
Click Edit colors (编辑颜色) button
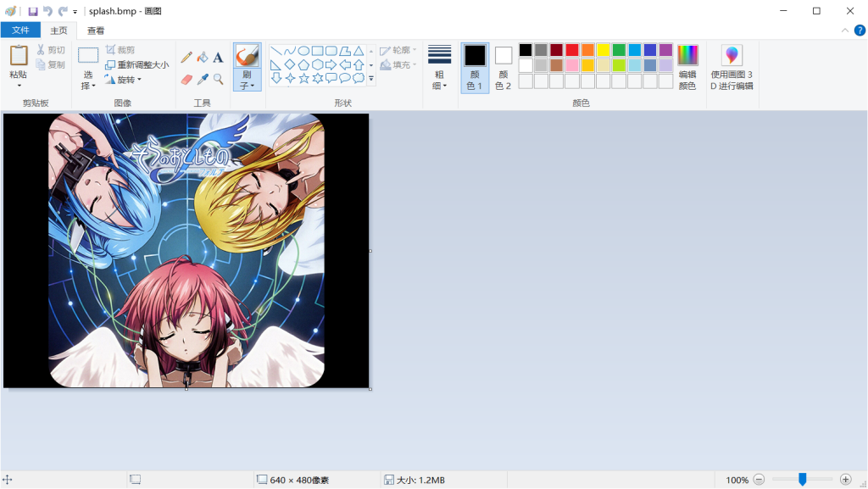pos(687,68)
